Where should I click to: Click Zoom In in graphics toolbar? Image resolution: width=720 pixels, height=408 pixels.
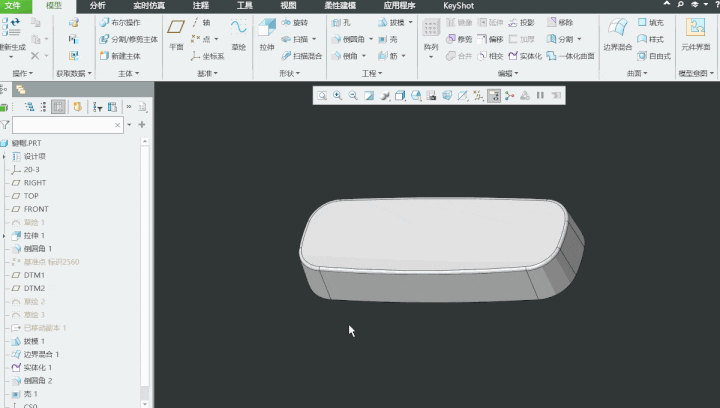point(338,95)
